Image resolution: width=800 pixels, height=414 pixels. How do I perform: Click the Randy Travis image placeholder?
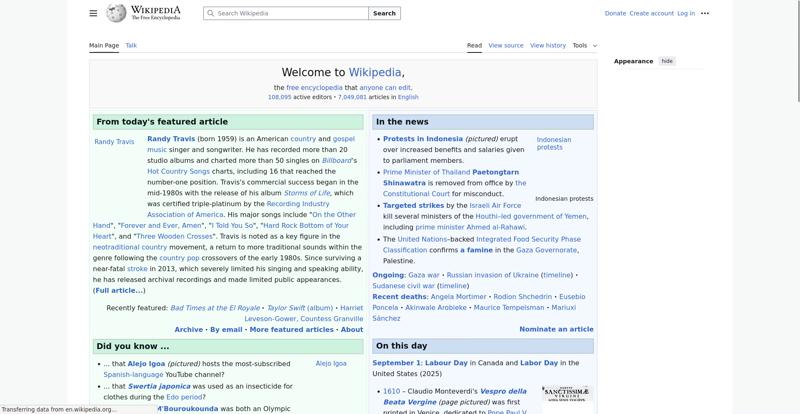[x=114, y=142]
